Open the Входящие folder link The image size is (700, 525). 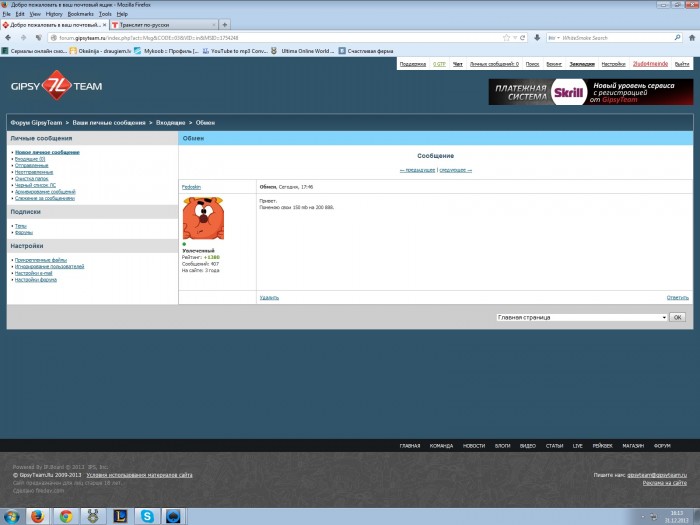(x=30, y=159)
